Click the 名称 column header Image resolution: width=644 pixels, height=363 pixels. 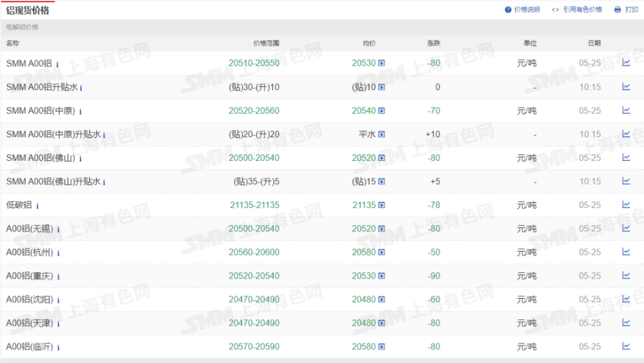pos(13,43)
